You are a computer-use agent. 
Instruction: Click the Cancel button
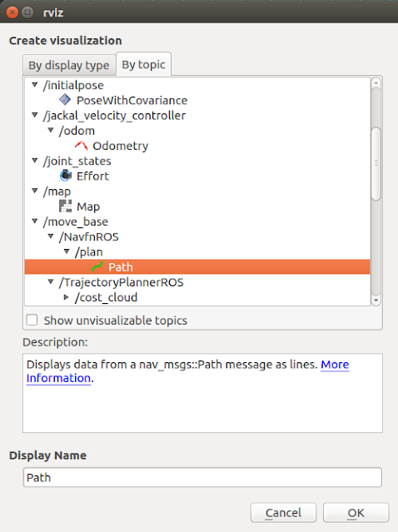pyautogui.click(x=283, y=512)
